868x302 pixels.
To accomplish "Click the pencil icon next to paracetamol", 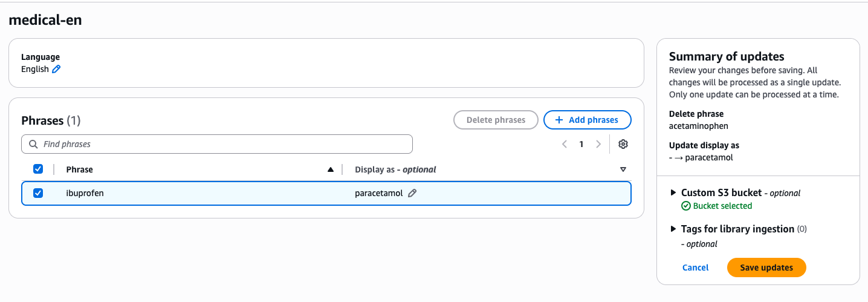I will pyautogui.click(x=412, y=193).
